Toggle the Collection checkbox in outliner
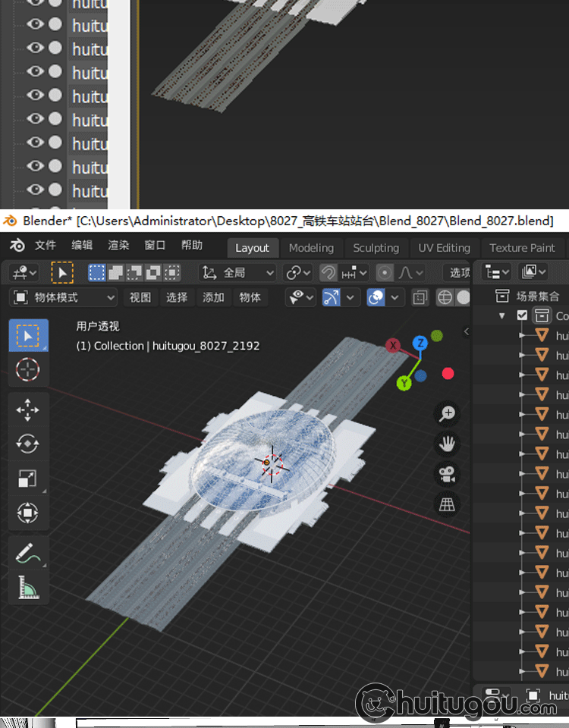 [522, 315]
